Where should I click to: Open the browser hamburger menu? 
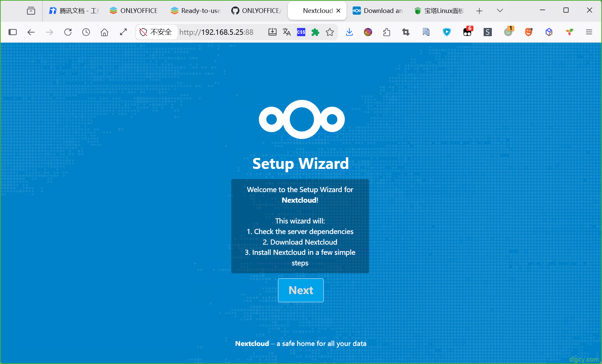point(589,32)
